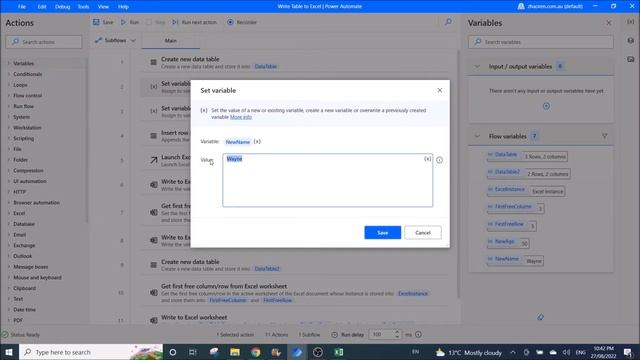
Task: Search the flow with magnifier icon
Action: coord(448,22)
